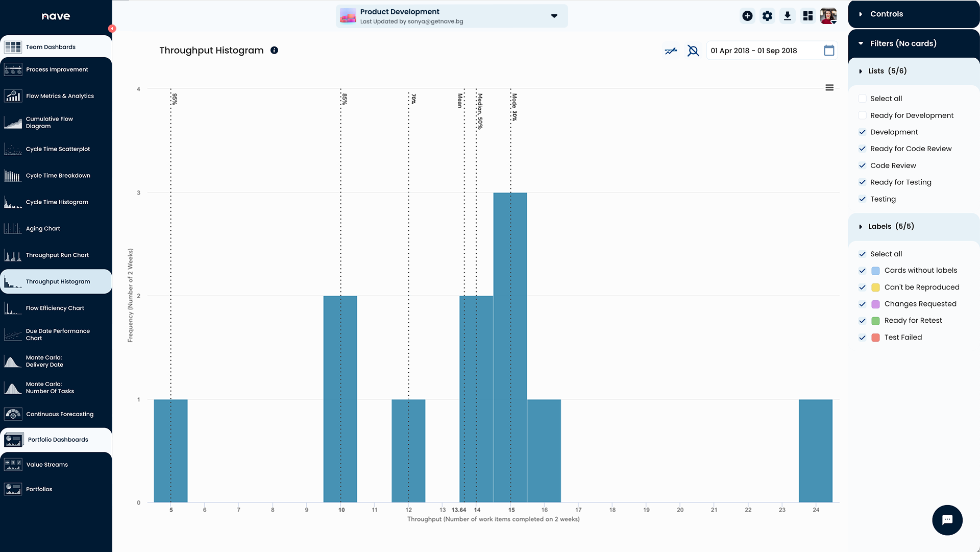Open the Product Development dashboard dropdown
This screenshot has width=980, height=552.
pyautogui.click(x=554, y=16)
